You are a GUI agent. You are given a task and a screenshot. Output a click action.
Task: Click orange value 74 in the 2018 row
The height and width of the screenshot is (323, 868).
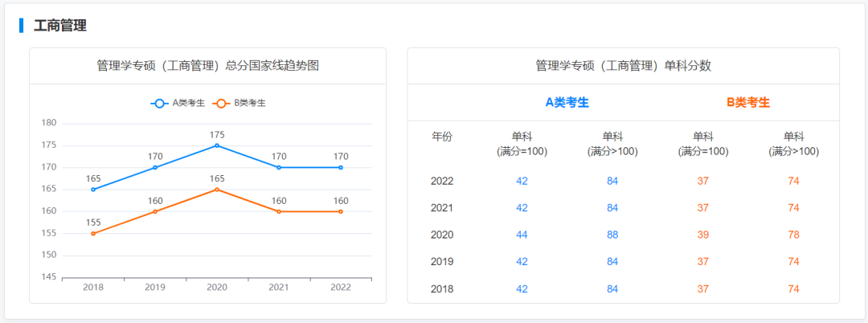[793, 289]
